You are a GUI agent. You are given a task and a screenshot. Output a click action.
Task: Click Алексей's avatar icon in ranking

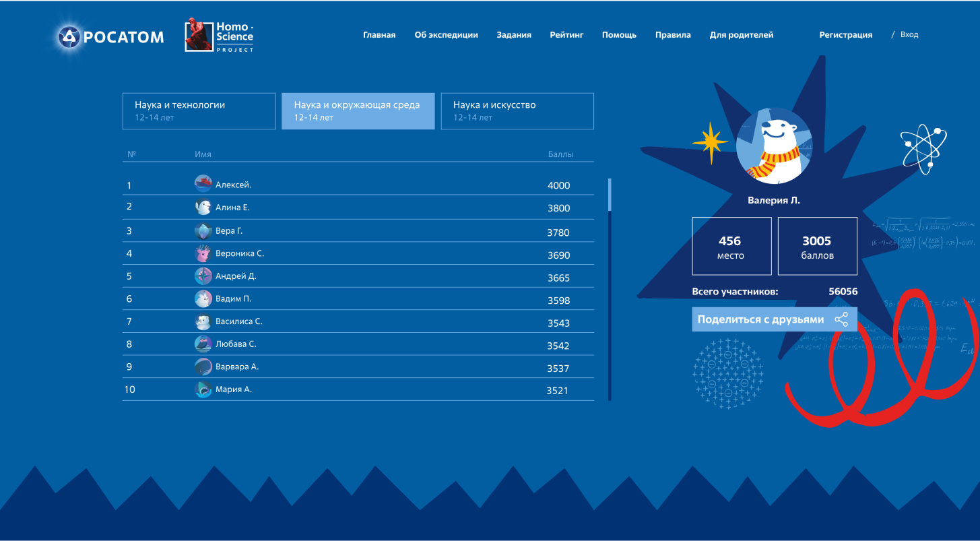[x=203, y=183]
